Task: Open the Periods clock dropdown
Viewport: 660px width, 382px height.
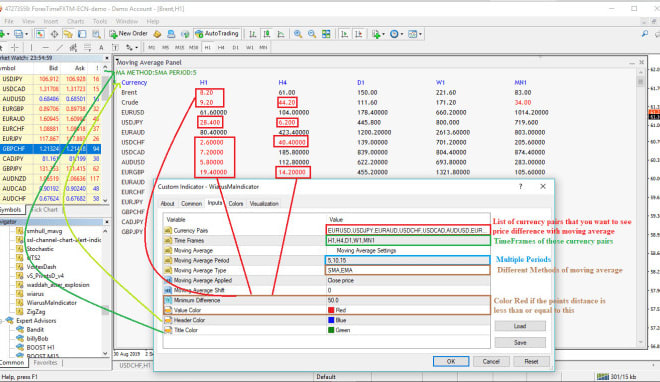Action: click(396, 34)
